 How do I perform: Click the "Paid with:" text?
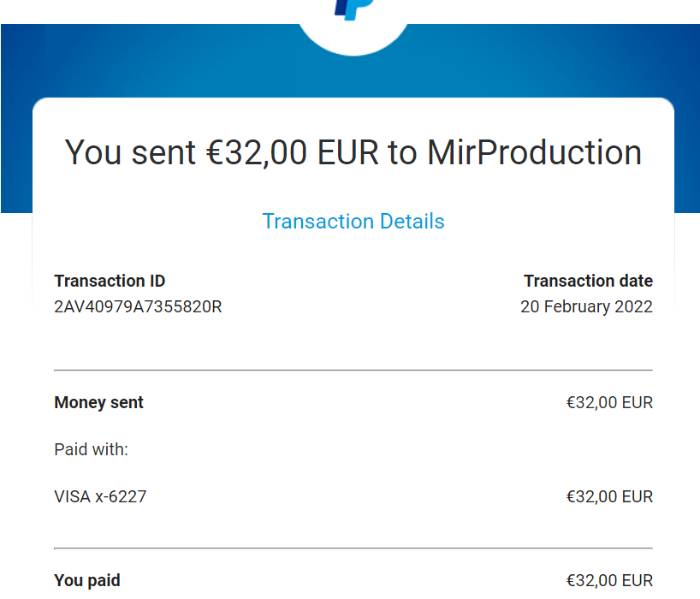coord(91,449)
